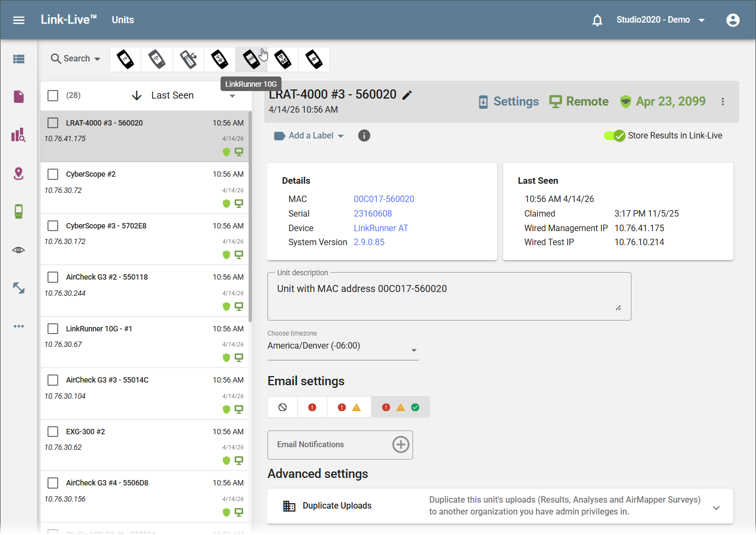Check the EXG-300 #2 checkbox

(53, 432)
